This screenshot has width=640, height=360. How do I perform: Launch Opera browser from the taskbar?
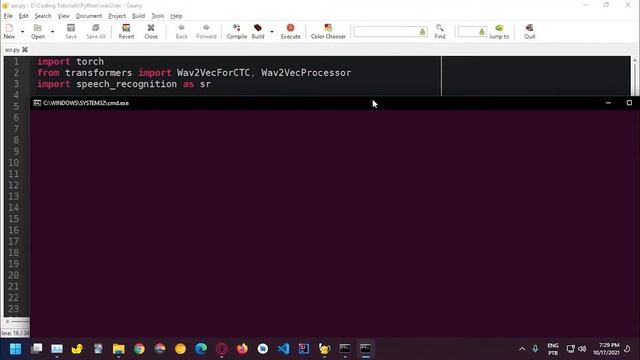click(222, 349)
